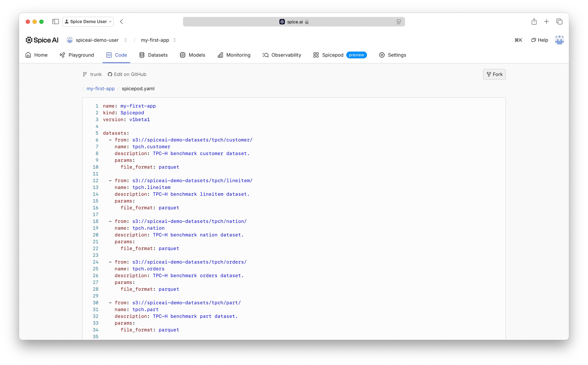Viewport: 588px width, 365px height.
Task: Click the user avatar in top right
Action: pyautogui.click(x=559, y=40)
